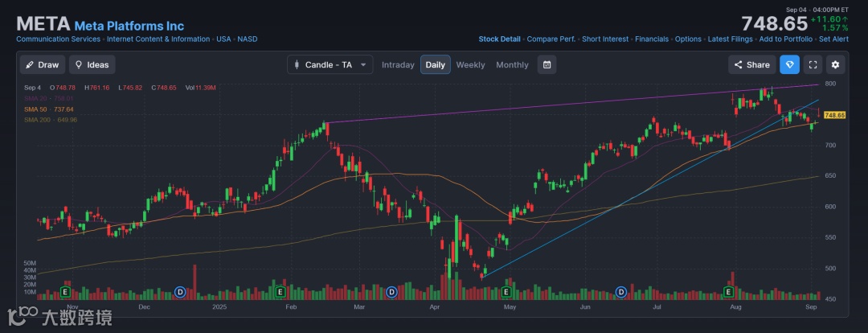Image resolution: width=868 pixels, height=333 pixels.
Task: Click the dividend D marker in March
Action: pyautogui.click(x=391, y=291)
